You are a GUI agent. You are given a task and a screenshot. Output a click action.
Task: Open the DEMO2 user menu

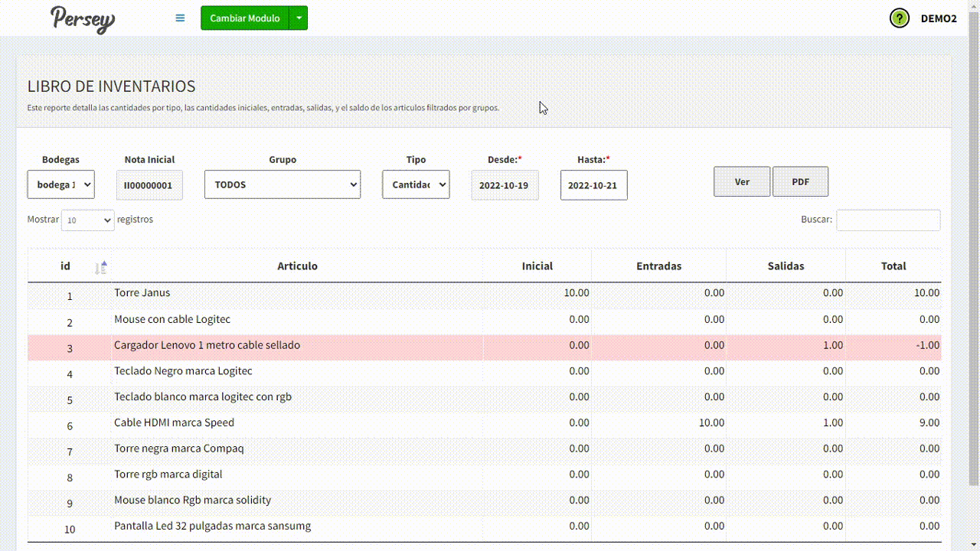938,18
